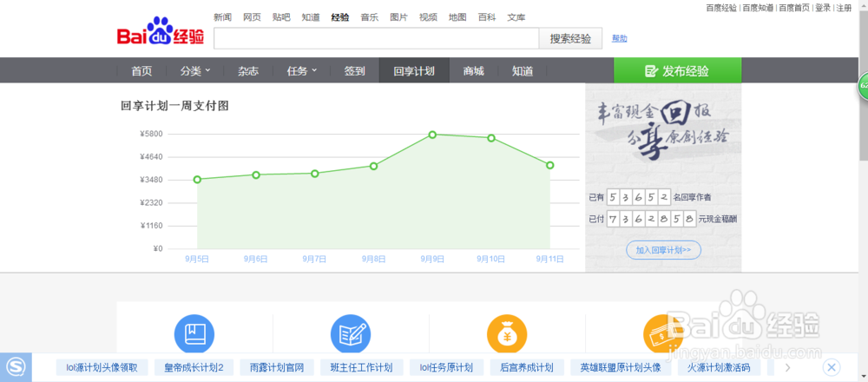Click the orange money bag icon
This screenshot has width=868, height=382.
point(507,334)
